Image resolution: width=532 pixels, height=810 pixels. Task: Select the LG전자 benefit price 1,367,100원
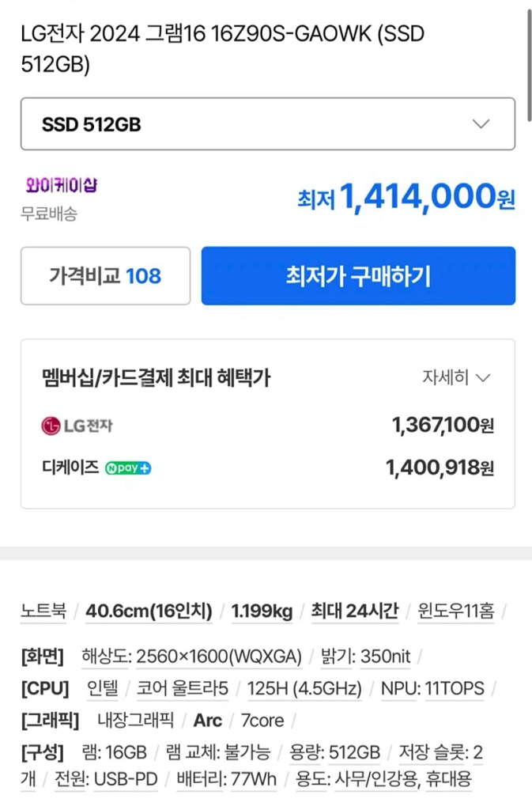pos(444,425)
